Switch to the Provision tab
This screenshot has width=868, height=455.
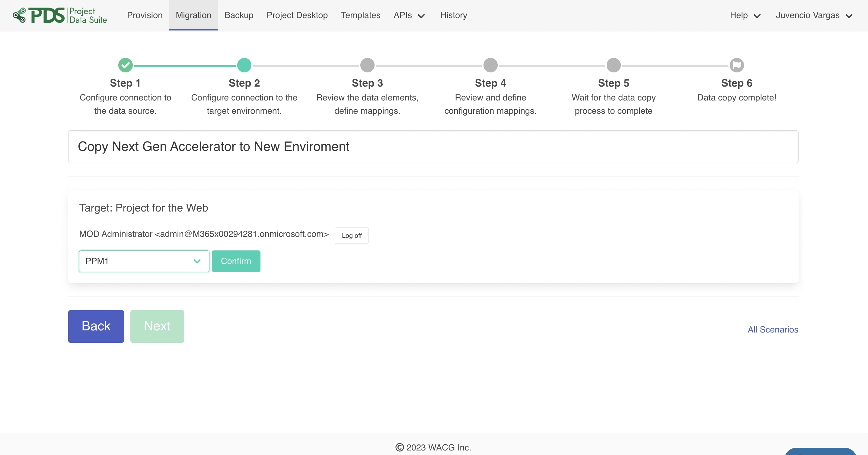pos(145,15)
